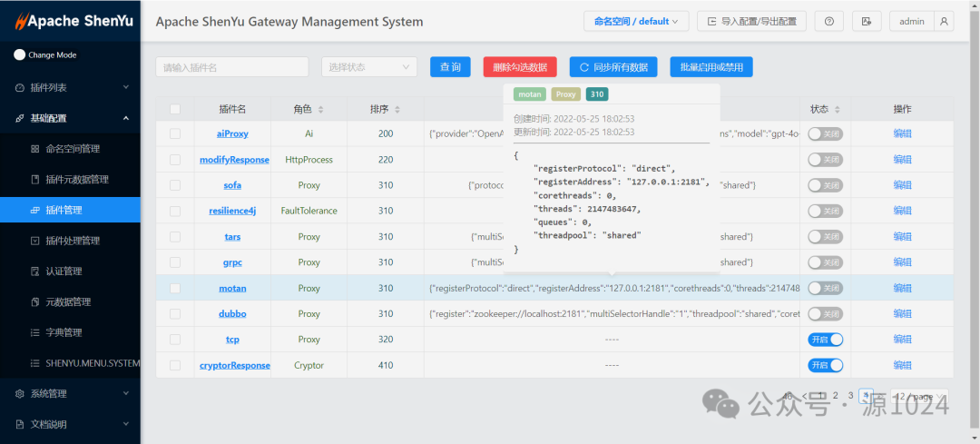Click the 字典管理 list icon
This screenshot has width=980, height=444.
(x=35, y=332)
